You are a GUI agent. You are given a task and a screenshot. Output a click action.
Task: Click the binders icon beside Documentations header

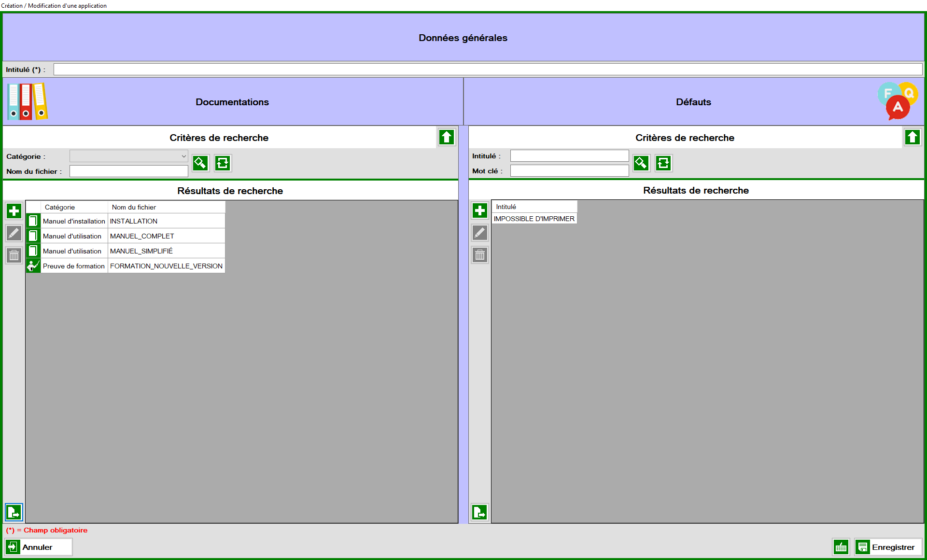(27, 101)
